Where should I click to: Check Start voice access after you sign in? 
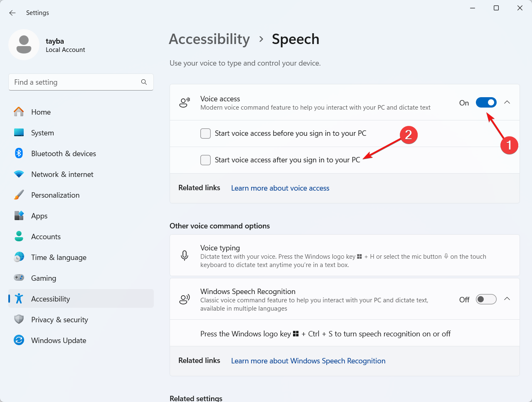205,160
